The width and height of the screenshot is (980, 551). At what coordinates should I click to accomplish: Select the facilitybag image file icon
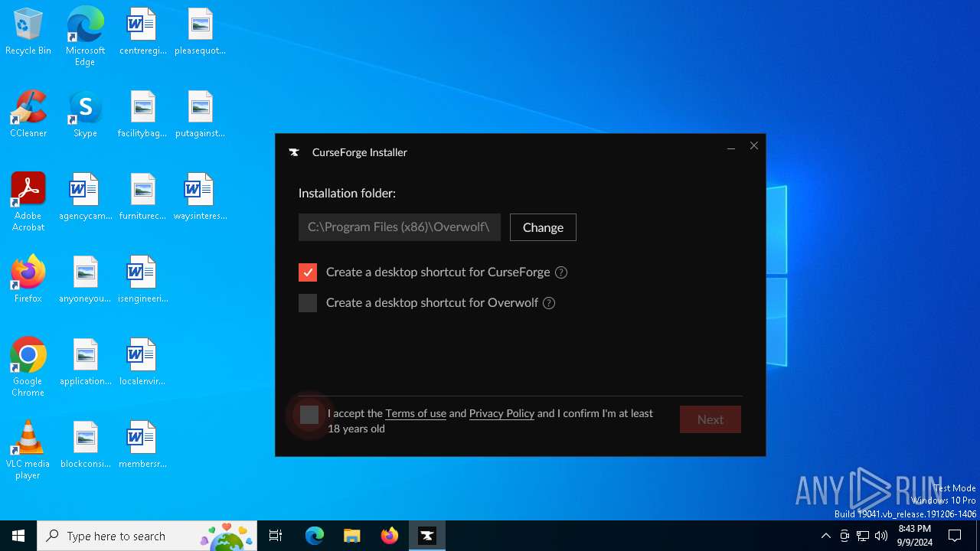coord(142,114)
